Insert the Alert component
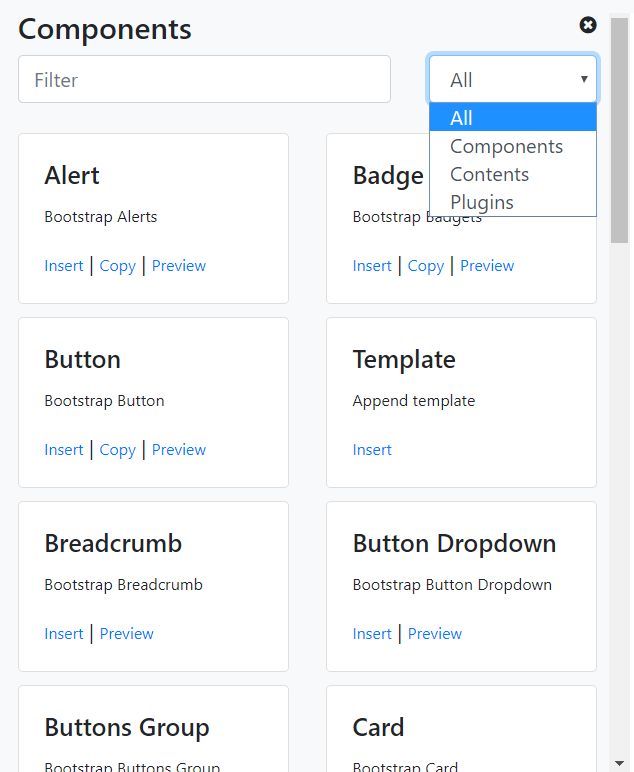 point(64,266)
